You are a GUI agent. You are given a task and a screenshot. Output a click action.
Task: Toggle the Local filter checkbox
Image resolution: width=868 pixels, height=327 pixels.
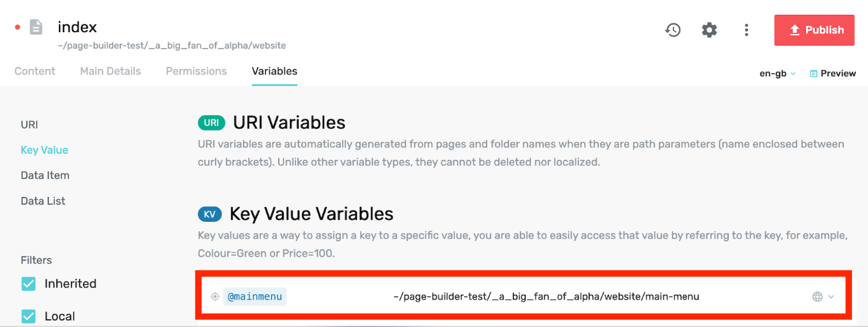[29, 316]
